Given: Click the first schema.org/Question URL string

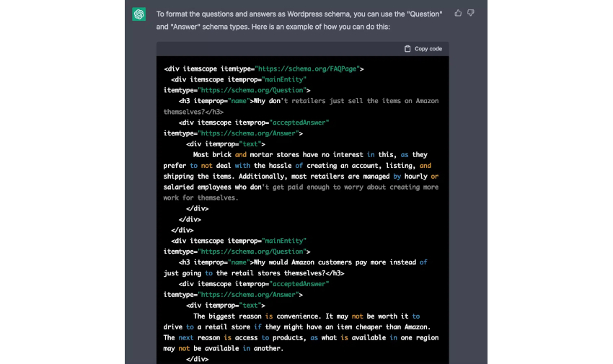Looking at the screenshot, I should [x=253, y=91].
